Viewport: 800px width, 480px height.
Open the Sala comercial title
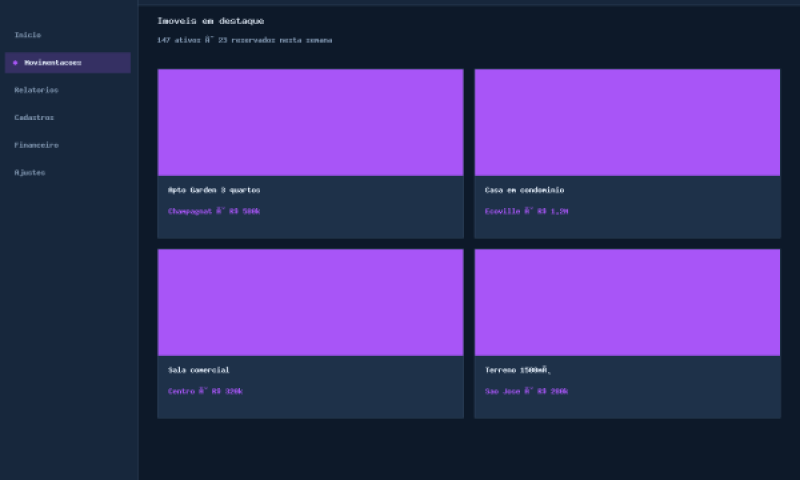[198, 370]
